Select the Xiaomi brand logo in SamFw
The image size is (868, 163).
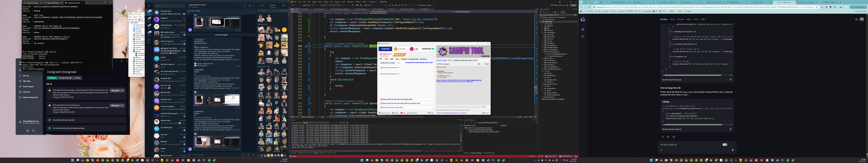pyautogui.click(x=400, y=49)
